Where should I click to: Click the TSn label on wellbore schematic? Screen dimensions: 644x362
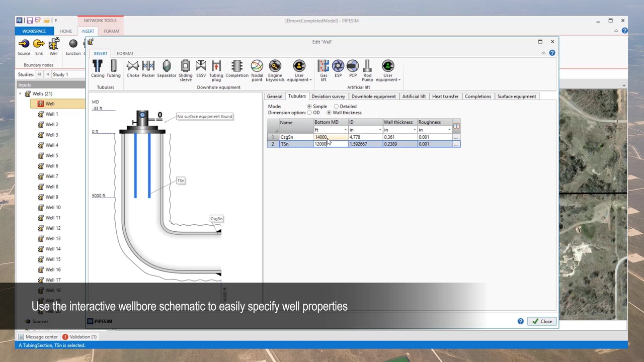pyautogui.click(x=181, y=180)
